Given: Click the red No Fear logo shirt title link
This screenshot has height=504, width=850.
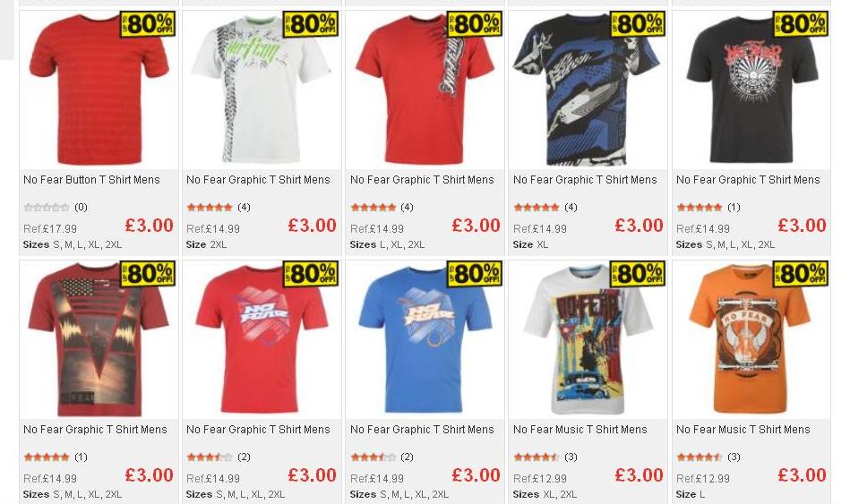Looking at the screenshot, I should (x=258, y=429).
